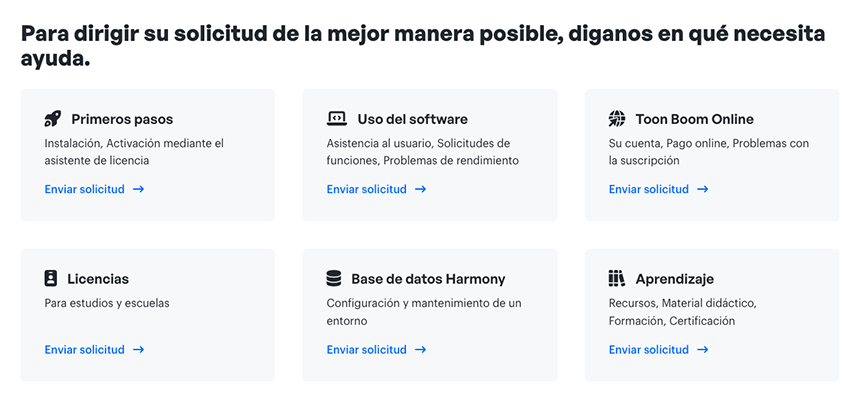Image resolution: width=860 pixels, height=407 pixels.
Task: Click the database icon for Base de datos Harmony
Action: coord(334,279)
